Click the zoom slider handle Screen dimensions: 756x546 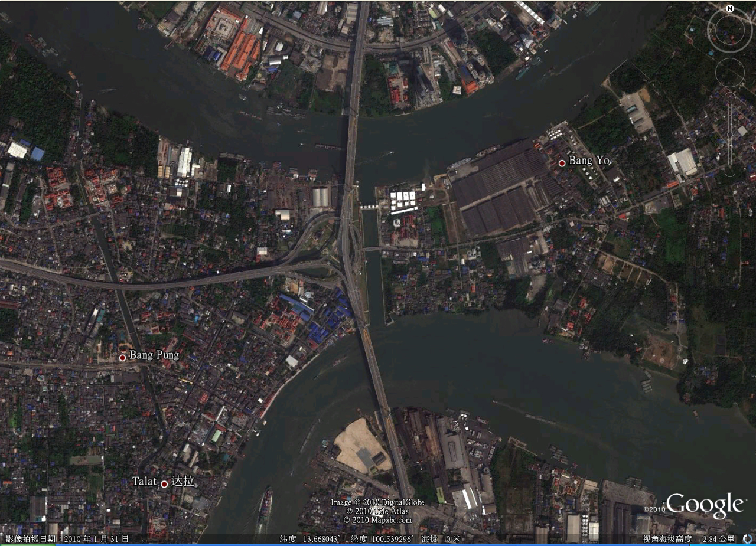(x=730, y=134)
